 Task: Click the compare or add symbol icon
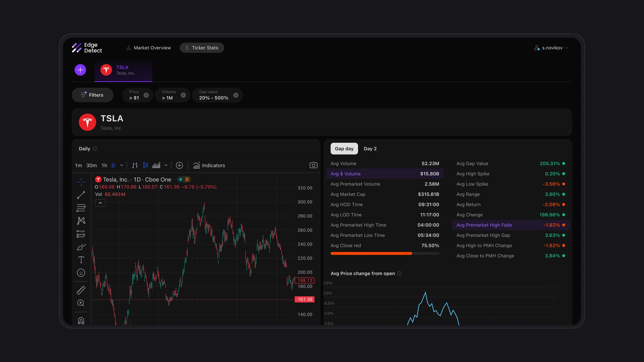click(179, 165)
